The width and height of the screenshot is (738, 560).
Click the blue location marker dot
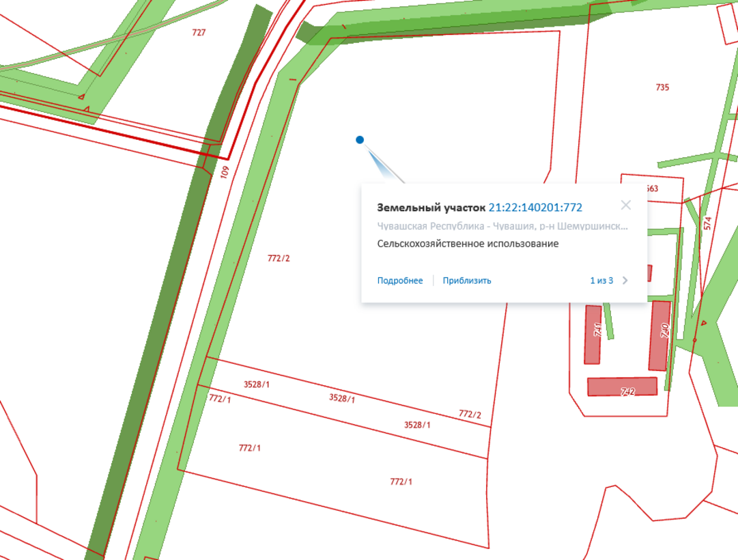[360, 140]
